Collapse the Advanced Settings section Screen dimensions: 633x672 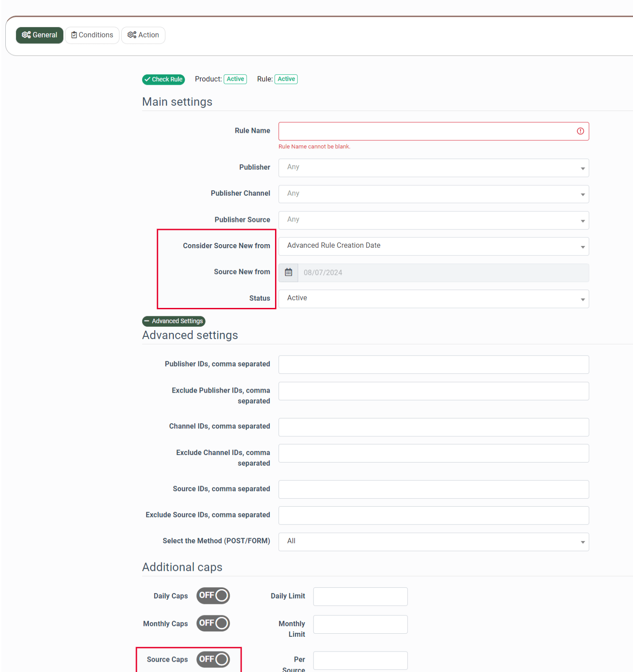174,321
